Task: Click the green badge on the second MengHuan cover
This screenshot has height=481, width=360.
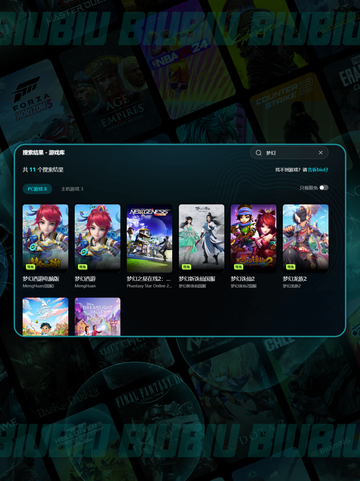Action: click(x=82, y=267)
